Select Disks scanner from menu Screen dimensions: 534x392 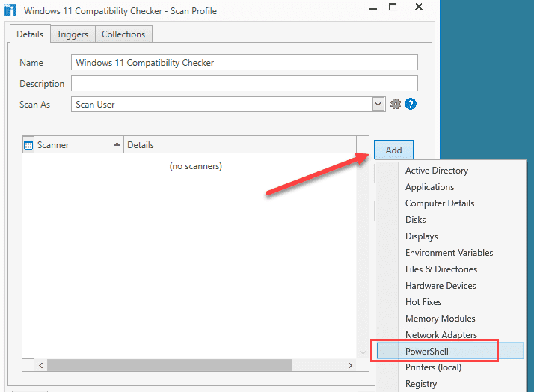coord(450,220)
